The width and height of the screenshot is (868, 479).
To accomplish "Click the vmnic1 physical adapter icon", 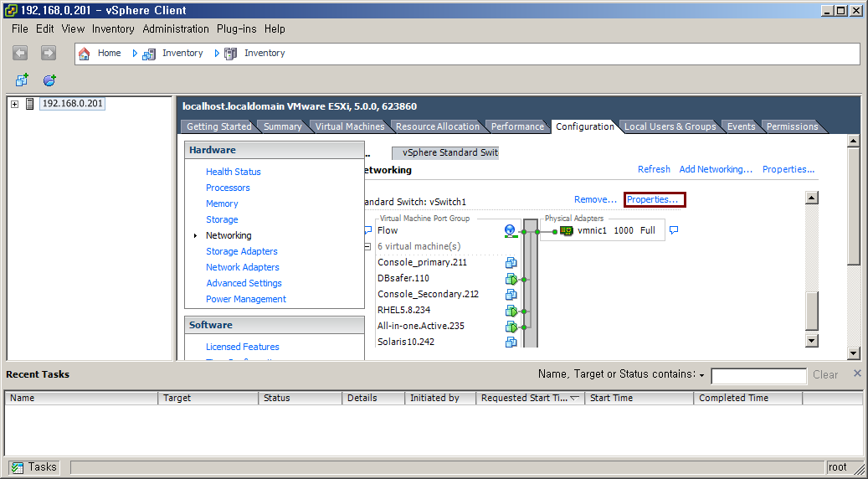I will 567,231.
